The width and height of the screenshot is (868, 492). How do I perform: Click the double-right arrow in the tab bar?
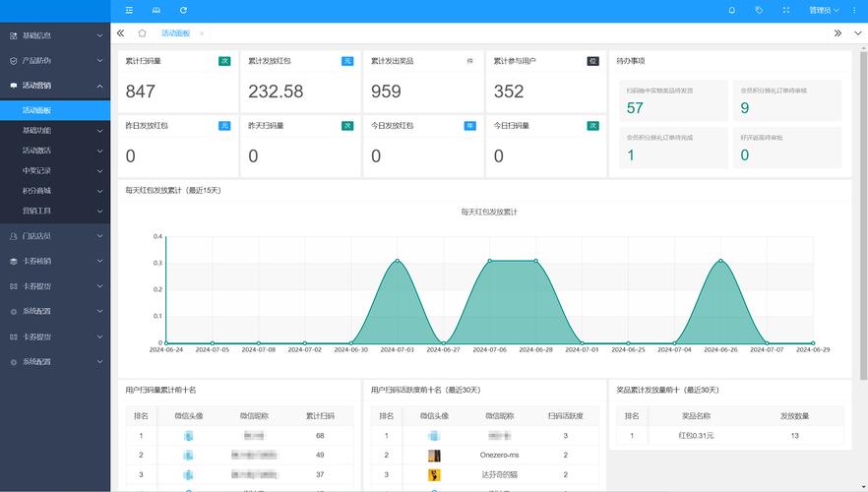click(837, 33)
